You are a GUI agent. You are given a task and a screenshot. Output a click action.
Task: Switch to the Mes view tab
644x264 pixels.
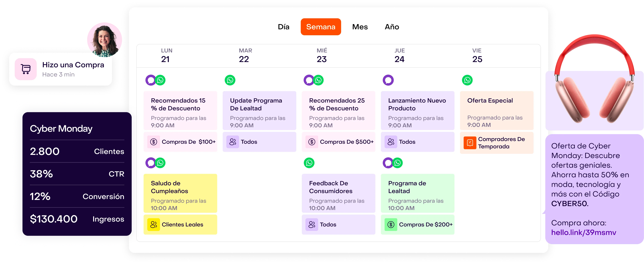pos(360,27)
